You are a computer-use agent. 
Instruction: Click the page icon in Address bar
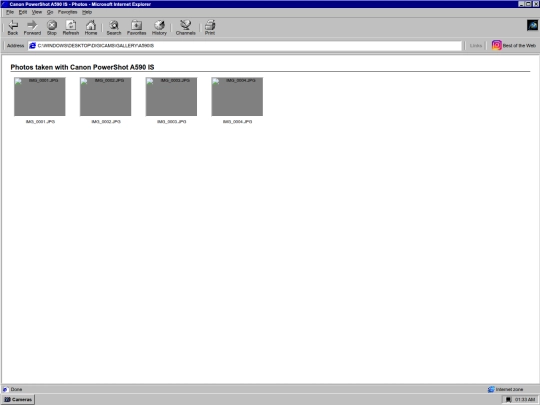click(32, 45)
